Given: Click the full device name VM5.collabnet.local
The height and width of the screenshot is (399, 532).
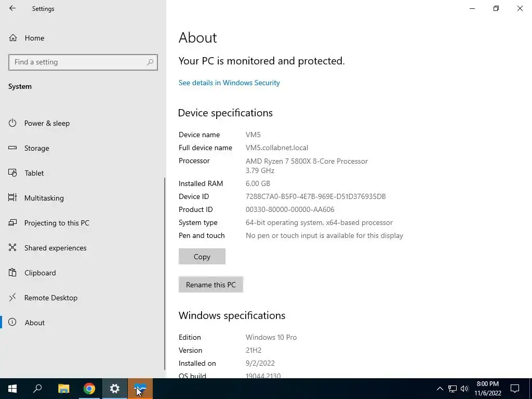Looking at the screenshot, I should pos(277,148).
